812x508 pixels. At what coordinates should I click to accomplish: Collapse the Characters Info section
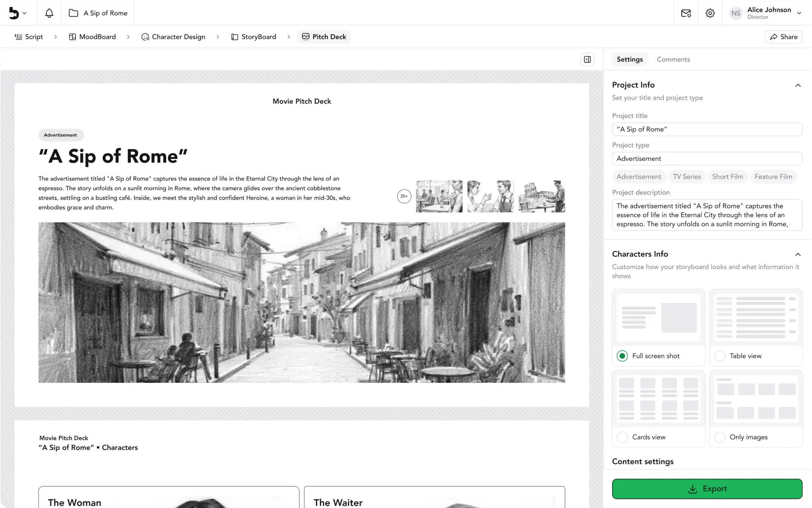click(798, 254)
